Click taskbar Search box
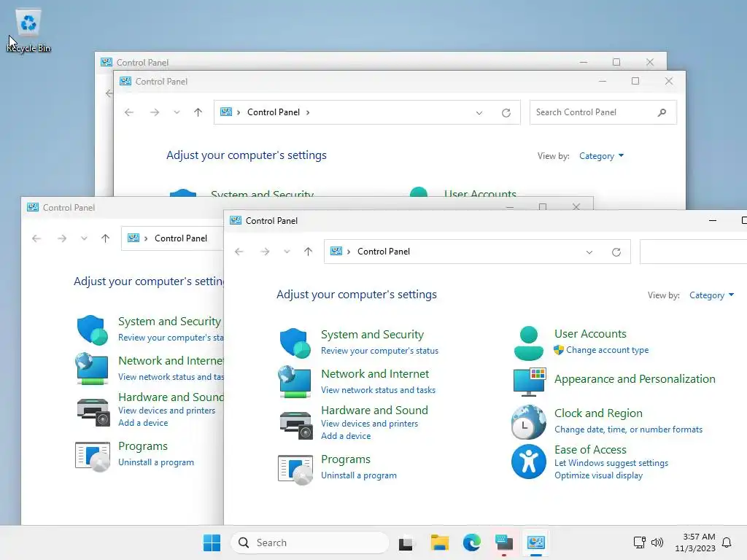 309,542
